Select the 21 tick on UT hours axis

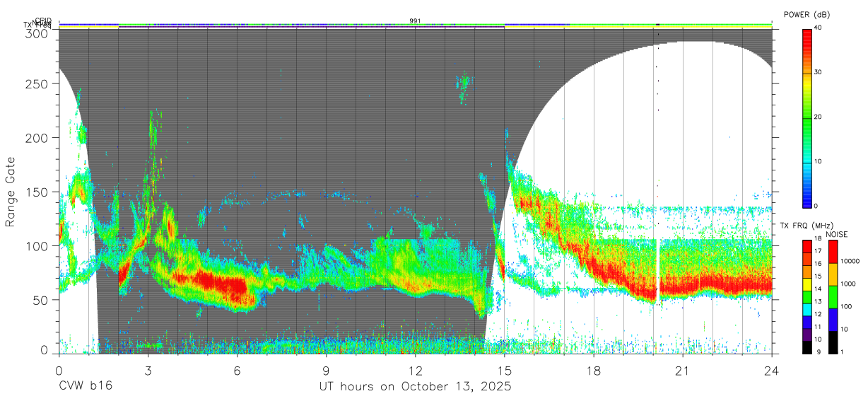click(x=683, y=370)
